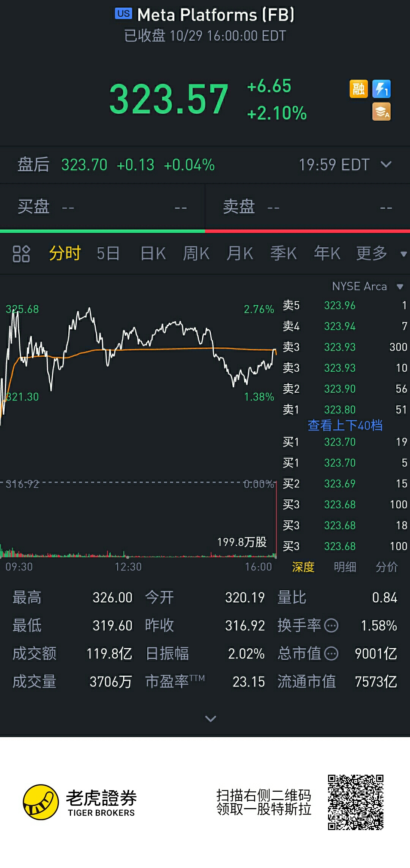Tap the tan layered options badge icon

point(382,112)
